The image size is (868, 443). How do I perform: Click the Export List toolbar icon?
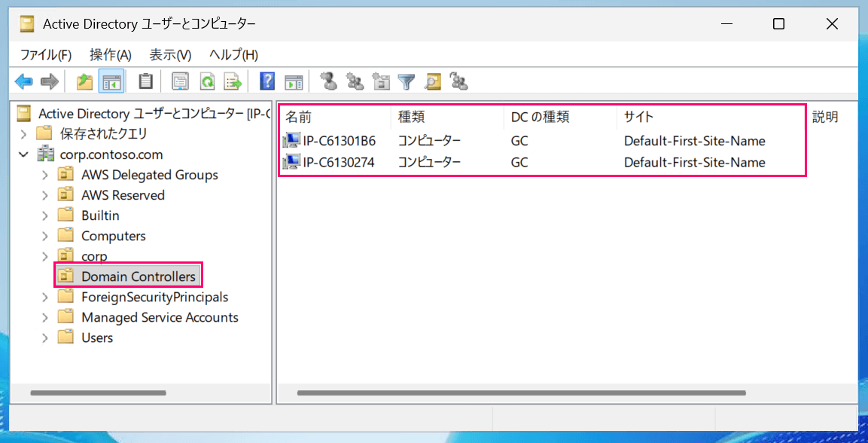233,83
